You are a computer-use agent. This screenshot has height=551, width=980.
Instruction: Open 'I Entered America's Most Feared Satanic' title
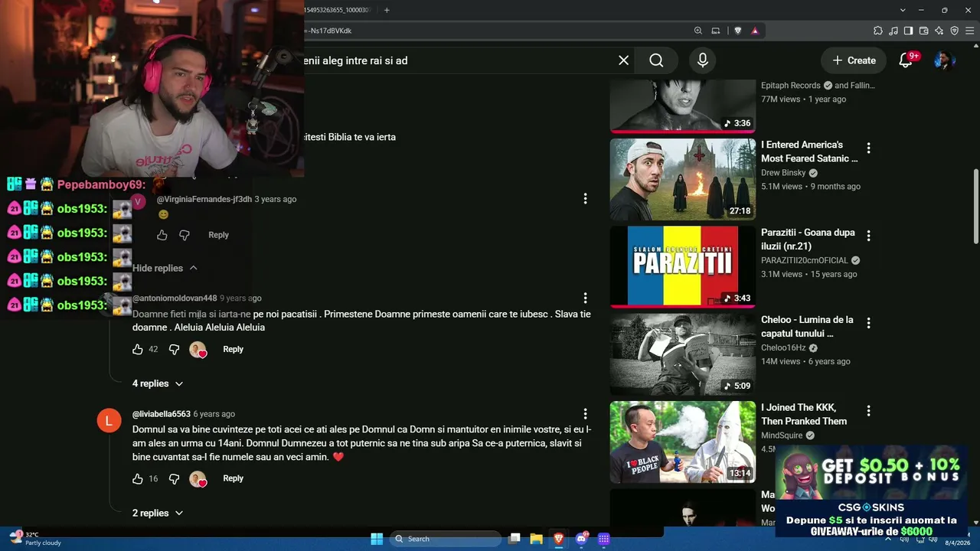point(809,152)
